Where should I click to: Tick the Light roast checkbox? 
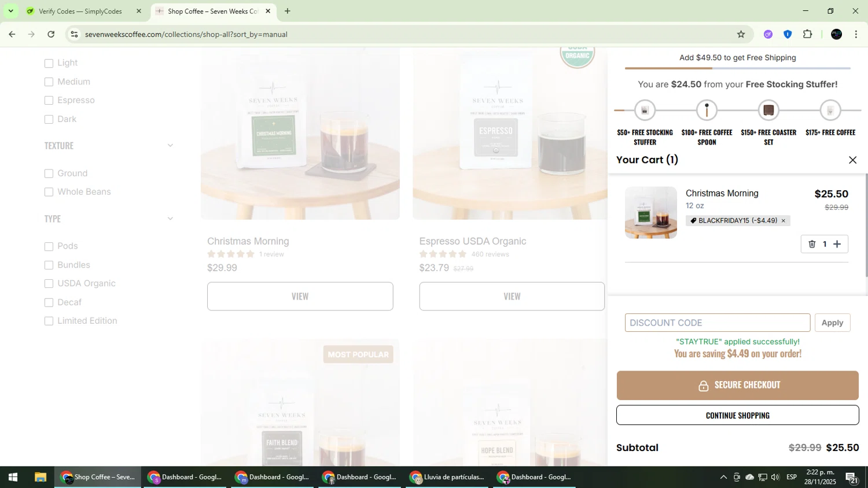(x=49, y=63)
